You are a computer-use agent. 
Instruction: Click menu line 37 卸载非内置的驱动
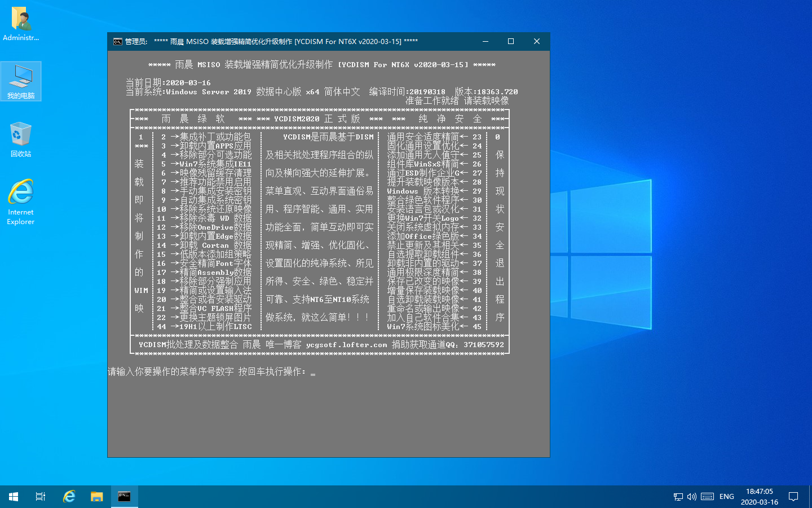click(x=434, y=264)
